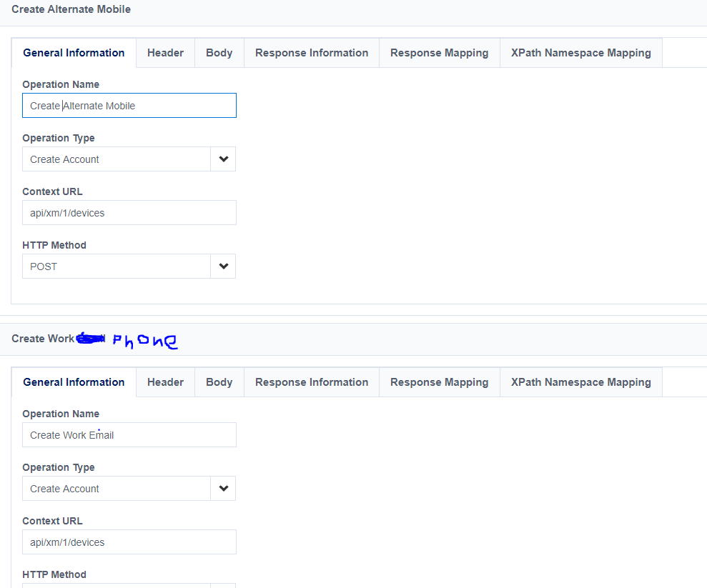
Task: Select General Information tab in Create Work section
Action: [74, 382]
